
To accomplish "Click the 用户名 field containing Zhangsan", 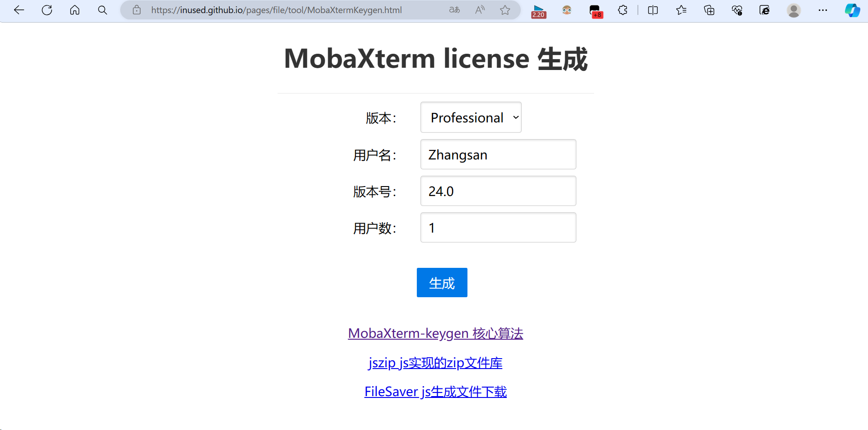I will tap(498, 154).
